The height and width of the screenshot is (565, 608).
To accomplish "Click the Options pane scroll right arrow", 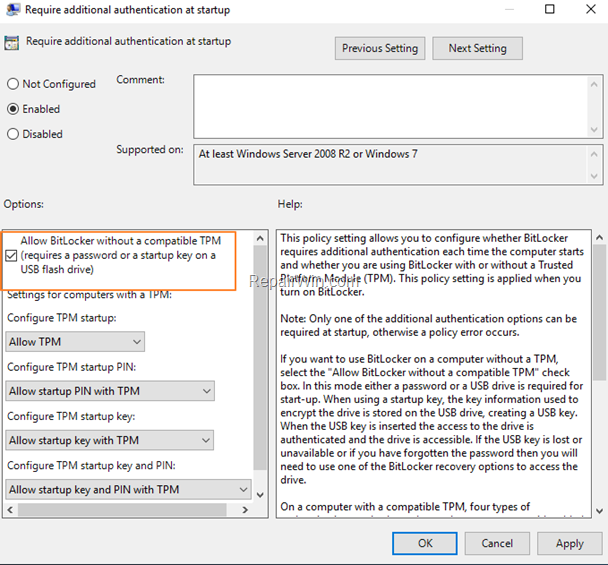I will coord(245,510).
